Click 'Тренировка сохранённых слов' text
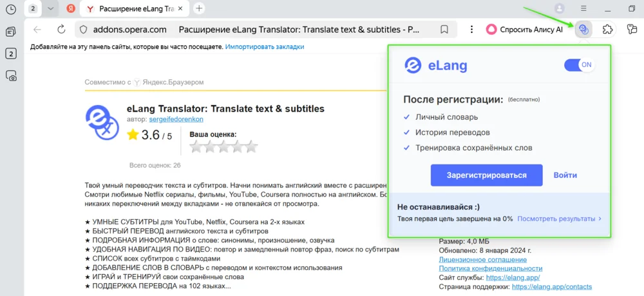 [x=473, y=148]
